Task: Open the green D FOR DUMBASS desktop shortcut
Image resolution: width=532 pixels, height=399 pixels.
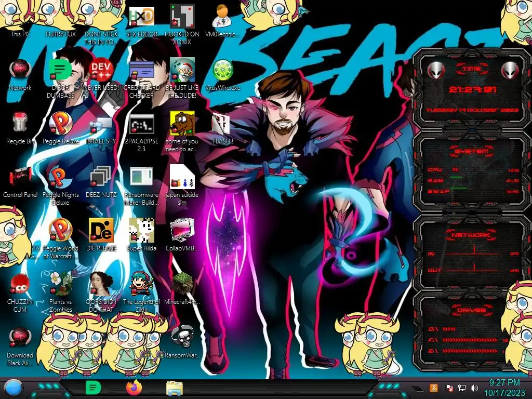Action: point(60,70)
